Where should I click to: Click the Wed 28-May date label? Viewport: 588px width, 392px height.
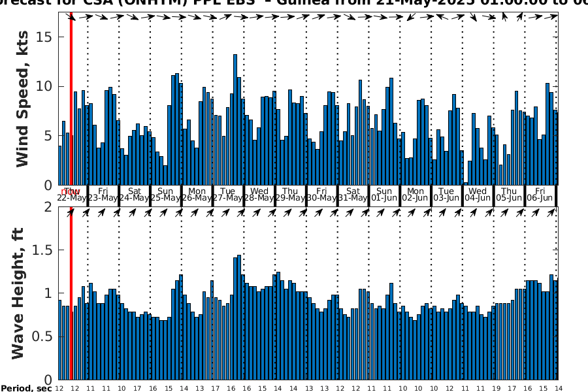point(259,195)
